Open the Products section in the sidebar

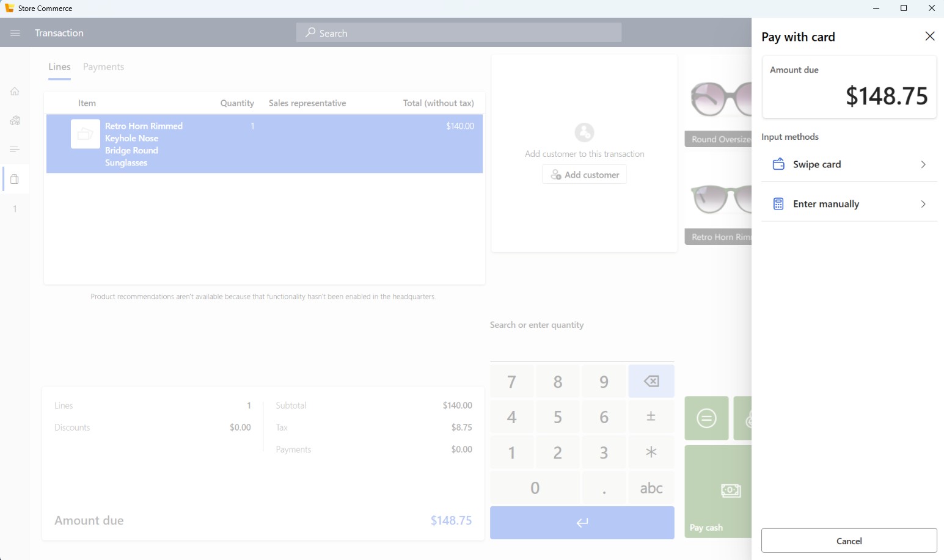pyautogui.click(x=15, y=120)
